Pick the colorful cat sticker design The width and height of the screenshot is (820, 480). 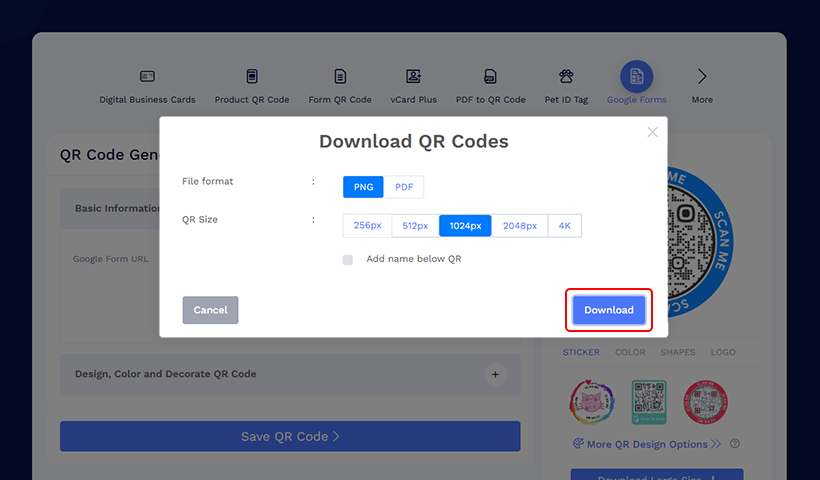[591, 402]
